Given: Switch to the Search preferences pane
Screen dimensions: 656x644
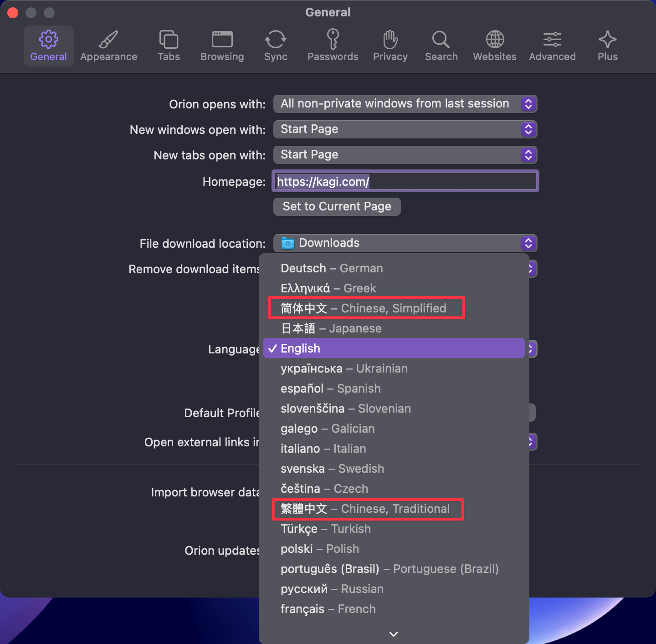Looking at the screenshot, I should click(x=441, y=46).
